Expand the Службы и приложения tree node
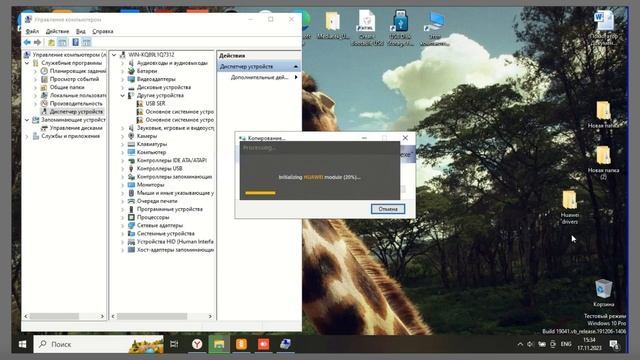This screenshot has width=640, height=360. (27, 136)
